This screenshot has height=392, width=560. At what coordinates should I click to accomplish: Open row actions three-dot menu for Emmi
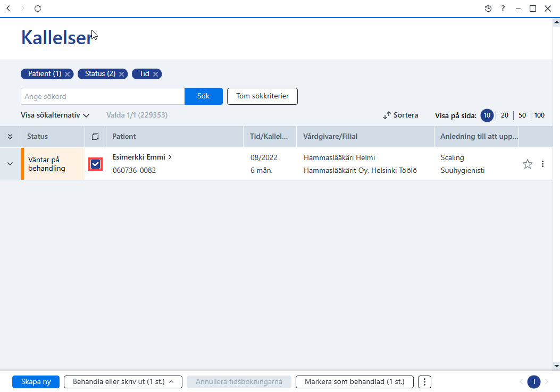542,164
